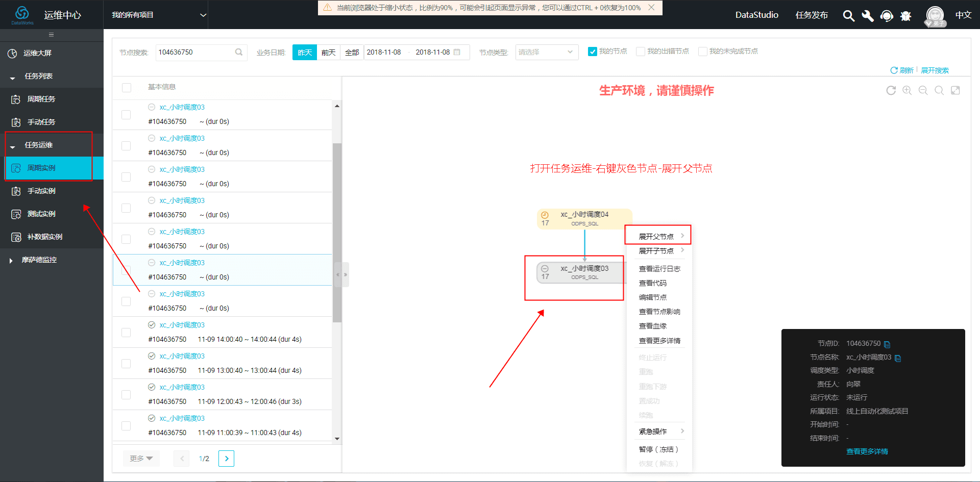
Task: Check the 13:00:40 instance row checkbox
Action: pos(126,364)
